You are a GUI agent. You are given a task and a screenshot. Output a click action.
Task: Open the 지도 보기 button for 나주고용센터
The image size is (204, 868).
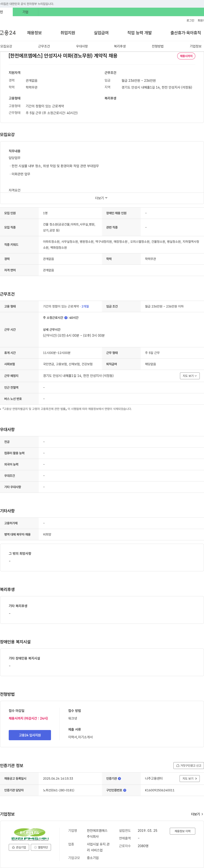(190, 778)
